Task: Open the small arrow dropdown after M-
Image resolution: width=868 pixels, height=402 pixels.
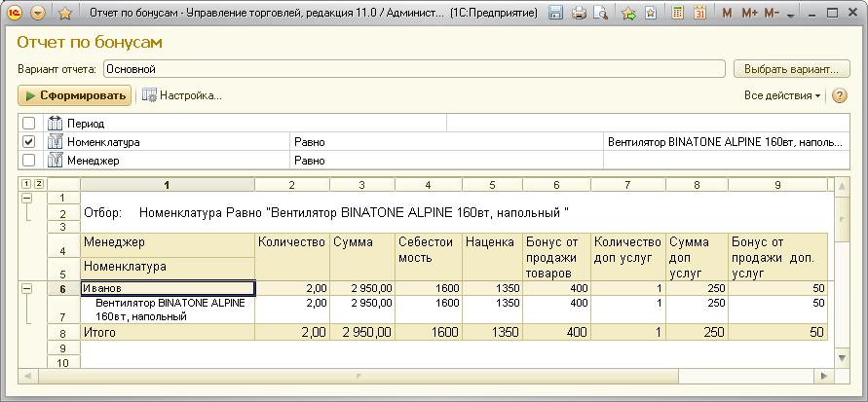Action: point(790,15)
